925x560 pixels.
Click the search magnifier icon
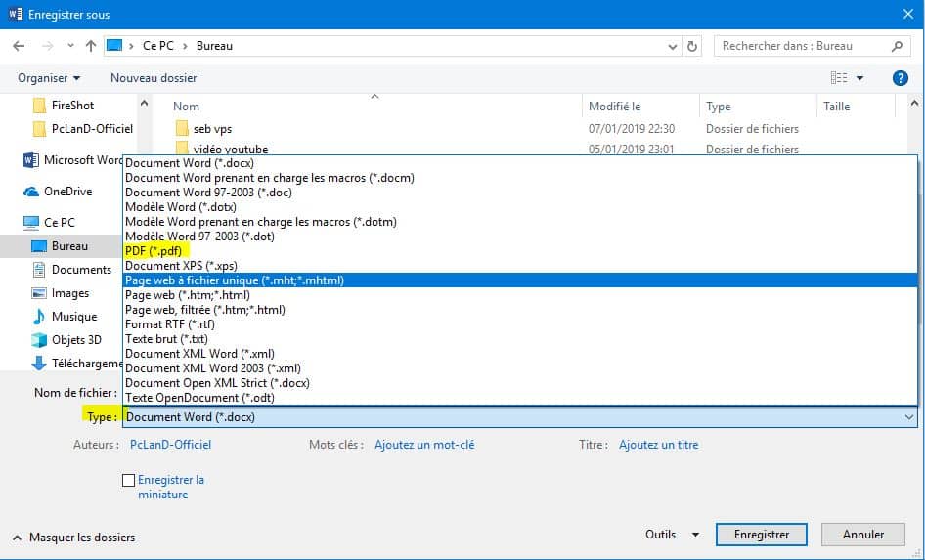coord(898,46)
